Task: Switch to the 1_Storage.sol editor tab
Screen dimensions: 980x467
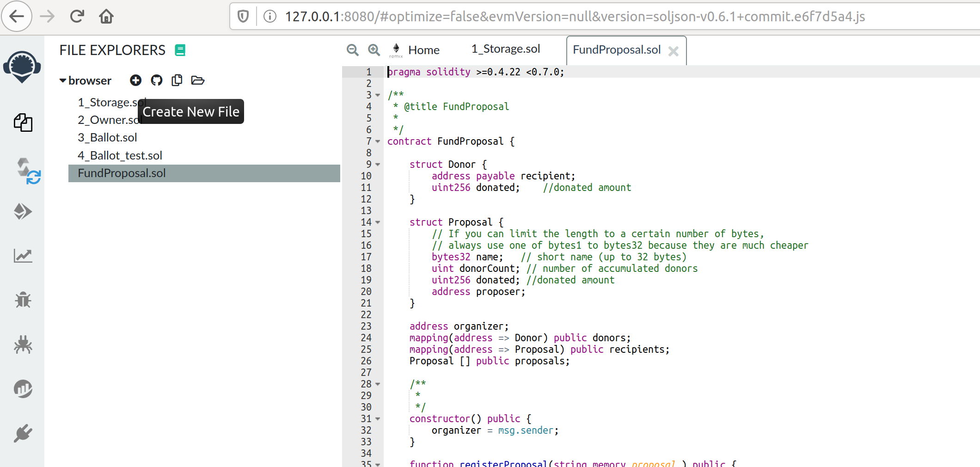Action: [506, 49]
